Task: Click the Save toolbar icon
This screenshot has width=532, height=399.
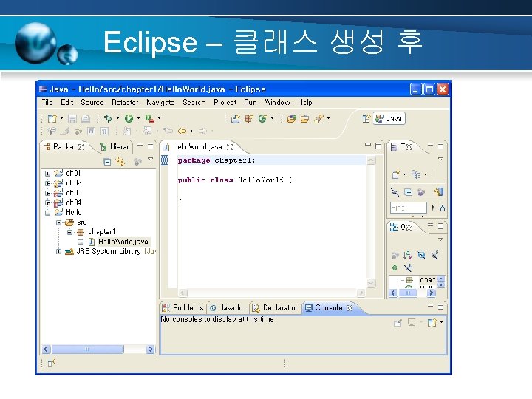Action: click(72, 118)
